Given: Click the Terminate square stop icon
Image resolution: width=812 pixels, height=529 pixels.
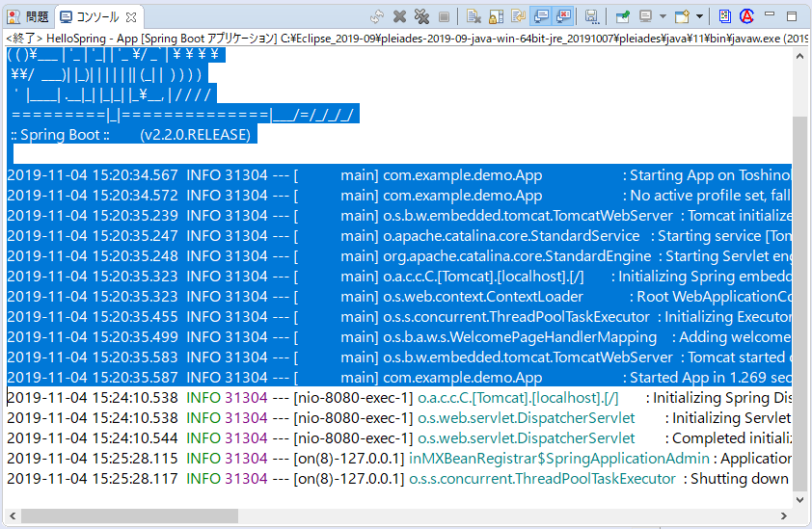Looking at the screenshot, I should [444, 16].
